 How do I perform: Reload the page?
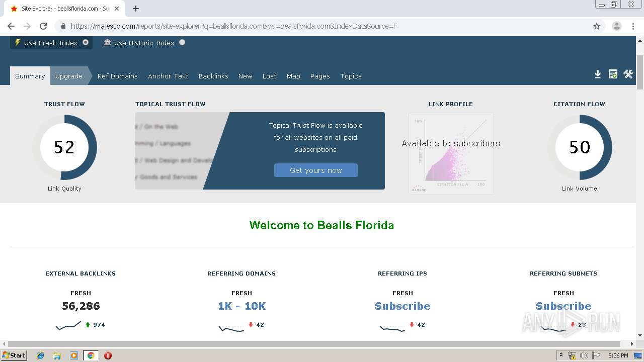[x=43, y=26]
